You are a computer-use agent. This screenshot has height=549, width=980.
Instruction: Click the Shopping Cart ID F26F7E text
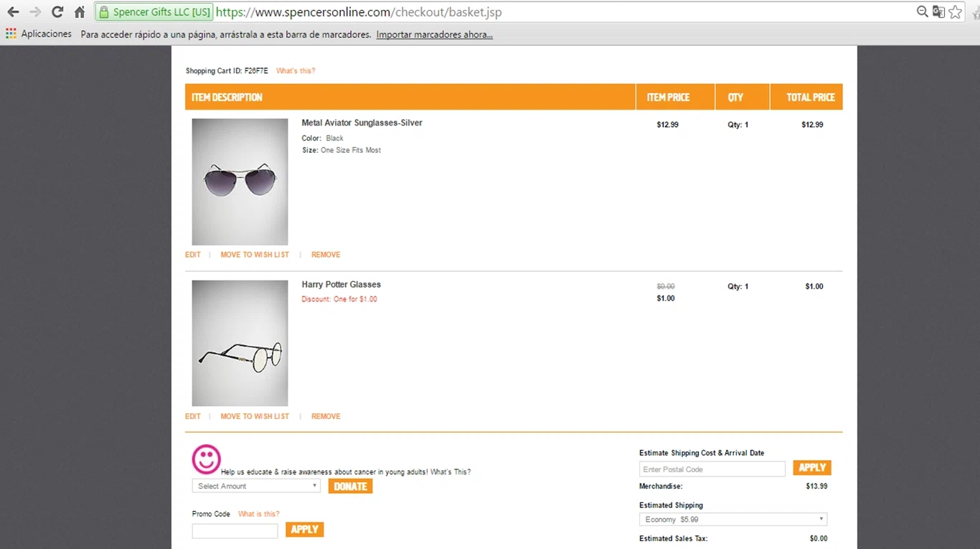tap(227, 71)
